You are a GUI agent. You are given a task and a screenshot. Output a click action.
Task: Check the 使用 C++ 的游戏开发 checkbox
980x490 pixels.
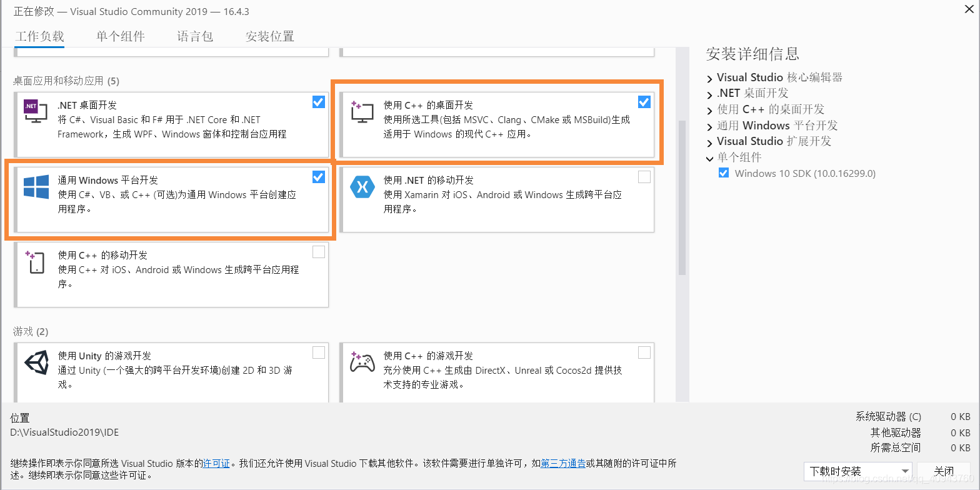pyautogui.click(x=644, y=352)
